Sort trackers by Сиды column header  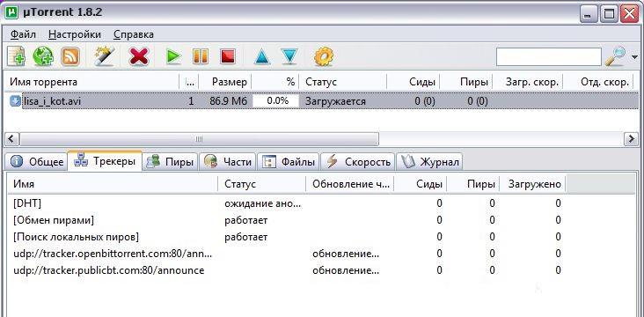click(421, 184)
